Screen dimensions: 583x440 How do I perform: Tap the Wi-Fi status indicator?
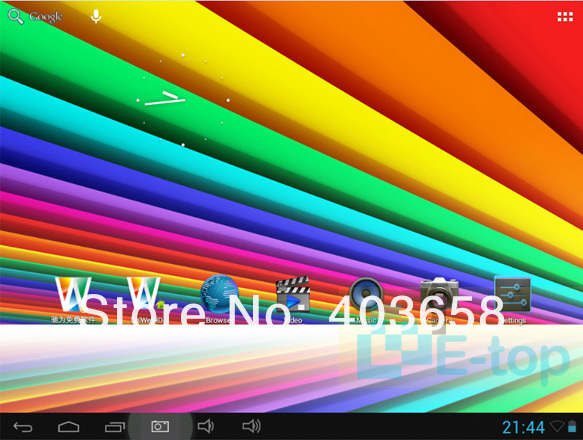(x=557, y=426)
